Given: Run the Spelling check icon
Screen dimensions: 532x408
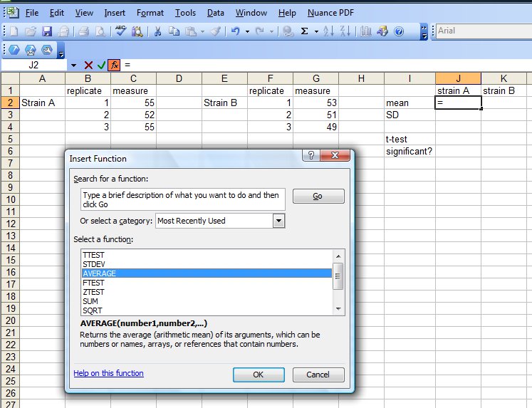Looking at the screenshot, I should coord(120,31).
